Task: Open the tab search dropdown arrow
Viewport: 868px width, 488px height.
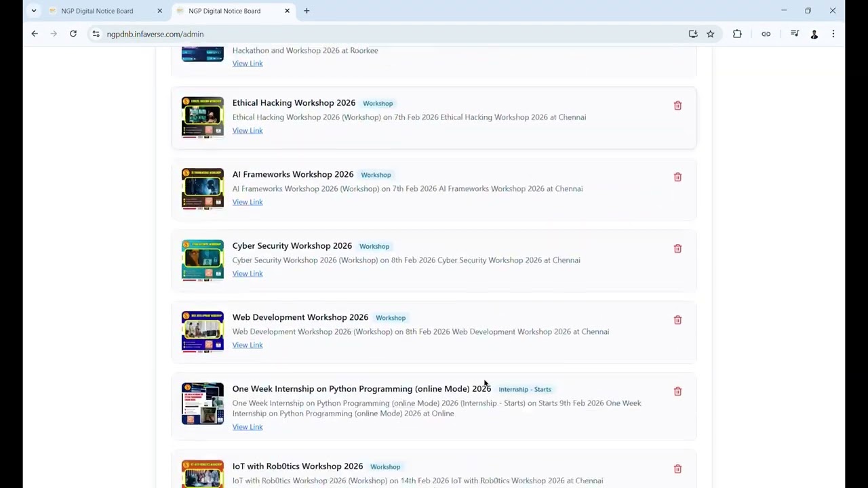Action: 34,11
